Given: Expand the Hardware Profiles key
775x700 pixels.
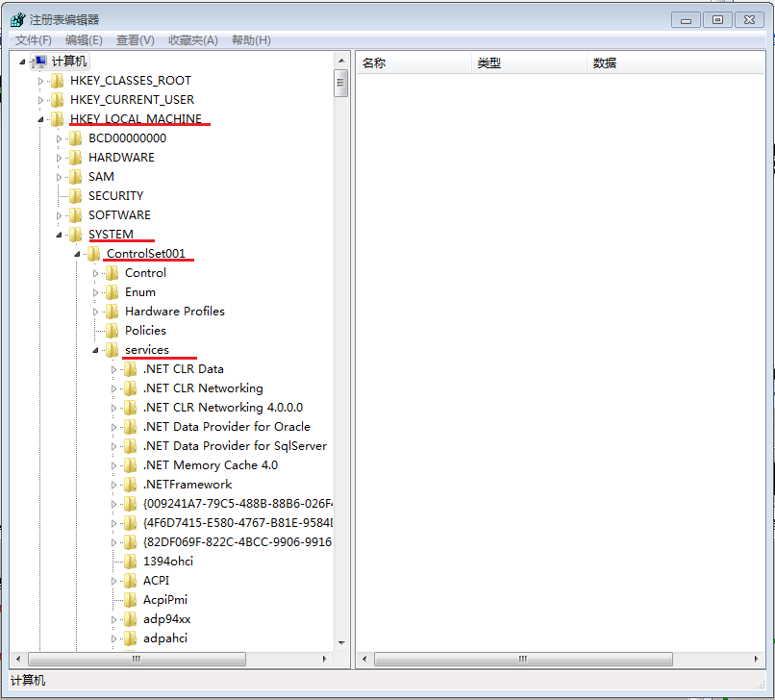Looking at the screenshot, I should 95,312.
